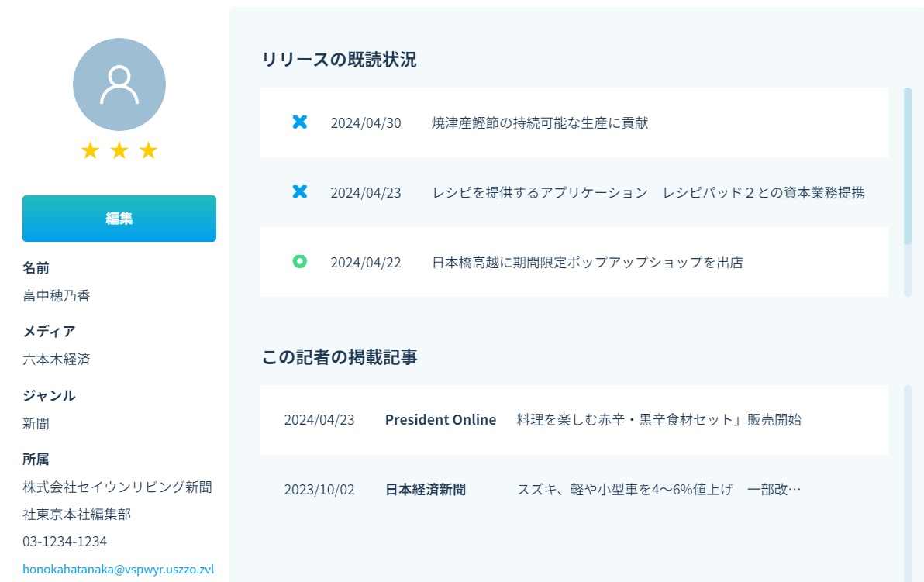Open the 焼津産鰹節 release row
Viewport: 924px width, 582px height.
coord(540,123)
